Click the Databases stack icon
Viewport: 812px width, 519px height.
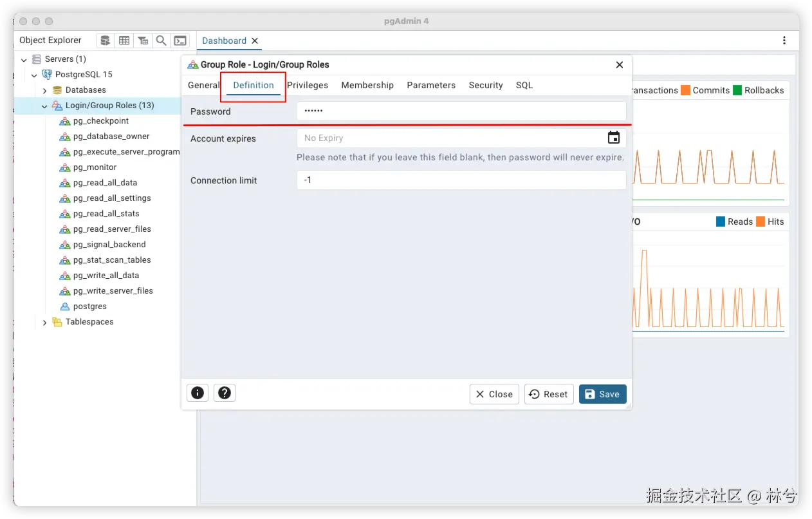pyautogui.click(x=57, y=90)
